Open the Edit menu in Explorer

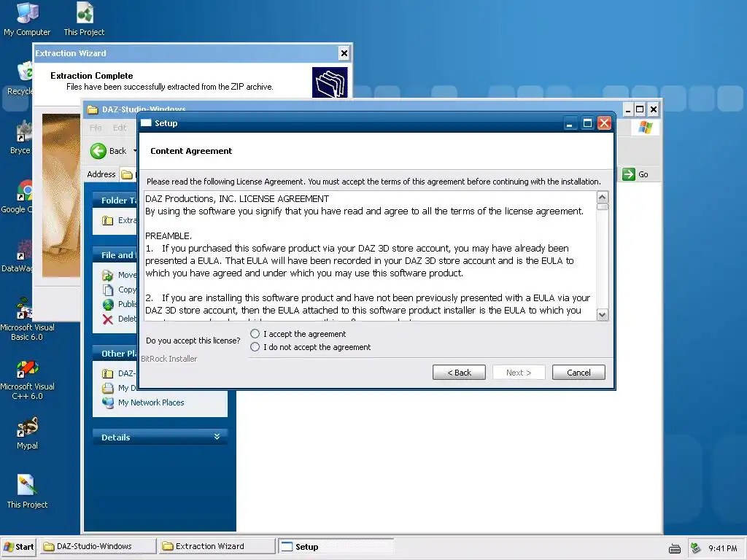[x=120, y=128]
